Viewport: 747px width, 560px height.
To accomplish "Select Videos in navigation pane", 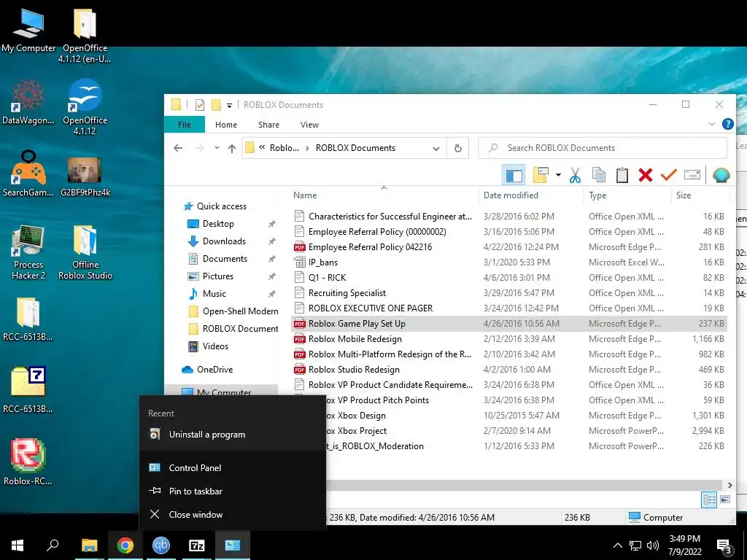I will click(215, 346).
